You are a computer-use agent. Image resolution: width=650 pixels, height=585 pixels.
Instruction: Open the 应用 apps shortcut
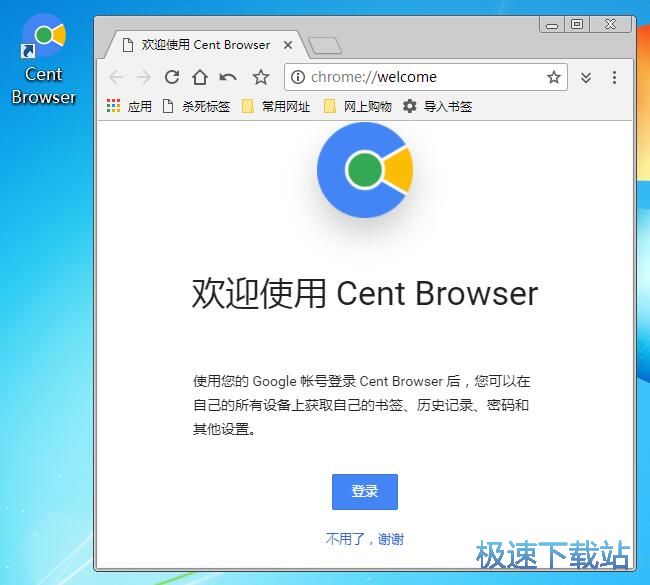(x=129, y=107)
